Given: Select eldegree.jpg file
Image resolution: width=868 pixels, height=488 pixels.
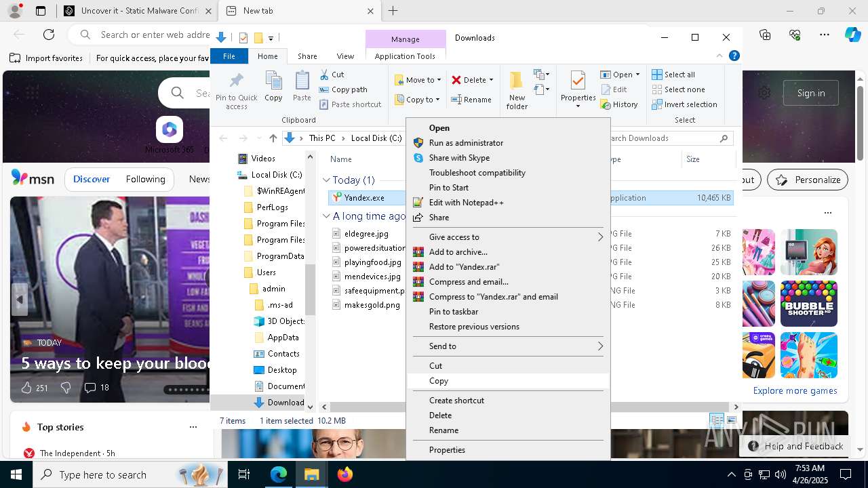Looking at the screenshot, I should click(x=366, y=234).
